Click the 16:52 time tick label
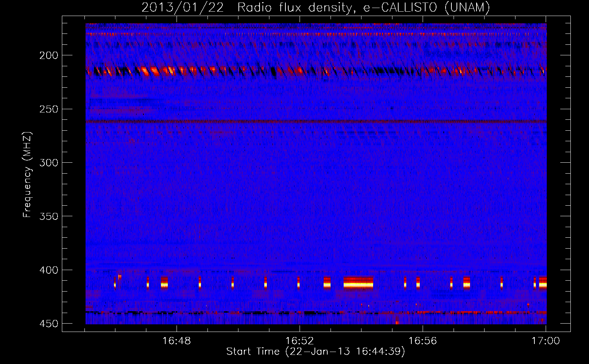This screenshot has height=364, width=589. [300, 341]
